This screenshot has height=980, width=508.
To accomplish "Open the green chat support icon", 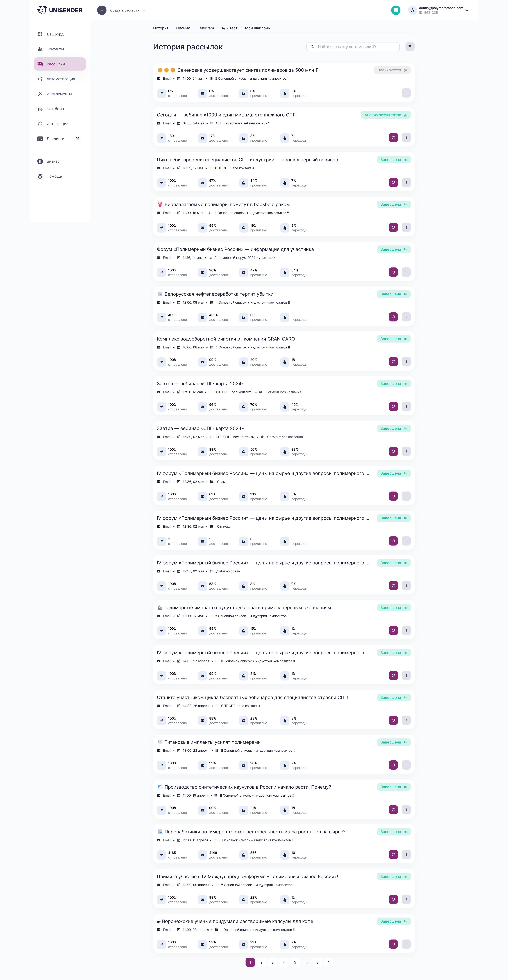I will coord(395,10).
